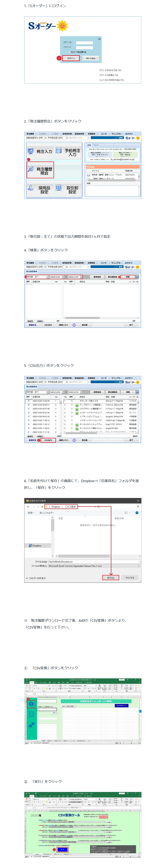Open 各種設定 menu in step 2 screen
The height and width of the screenshot is (868, 161).
pos(92,134)
